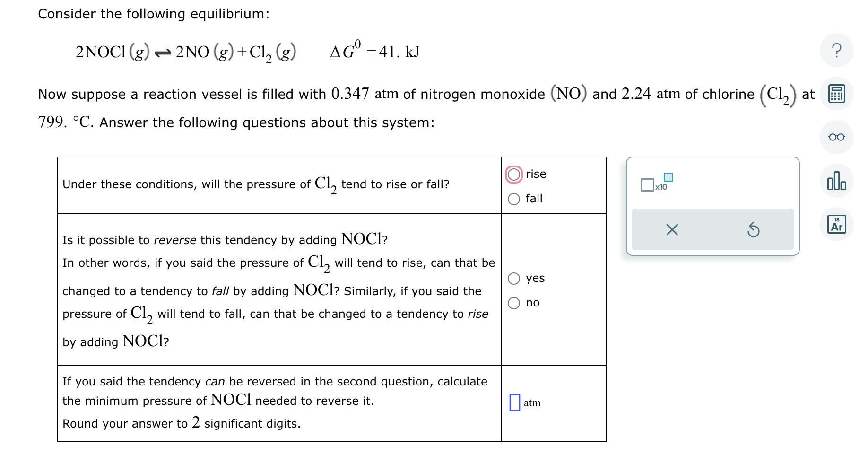Open the calculator tool
This screenshot has width=868, height=455.
(x=837, y=94)
